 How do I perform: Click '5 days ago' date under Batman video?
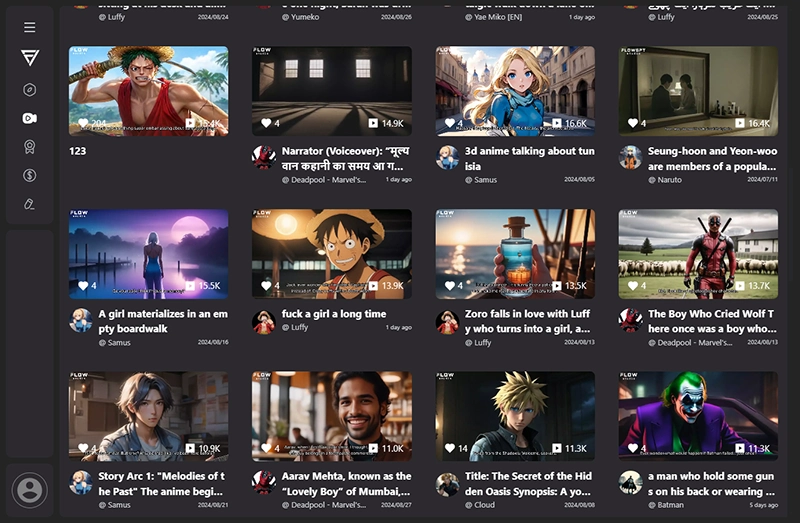tap(764, 505)
